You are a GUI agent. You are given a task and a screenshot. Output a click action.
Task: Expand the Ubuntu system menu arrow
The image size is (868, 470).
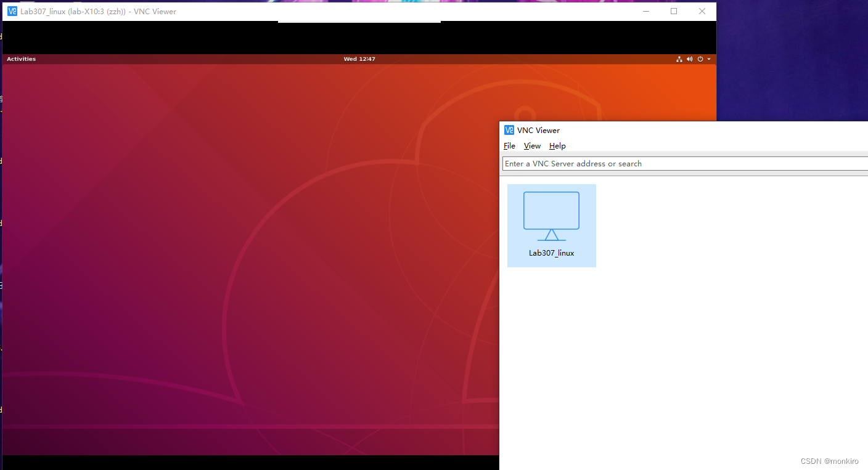[x=709, y=59]
